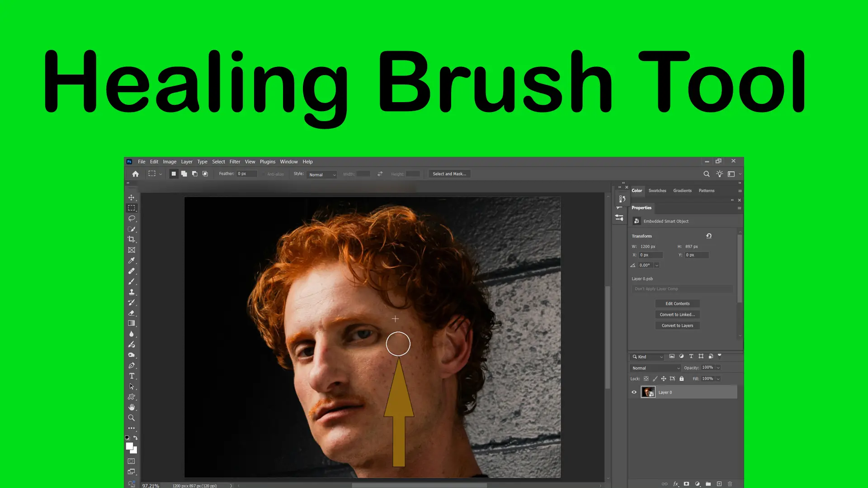Toggle lock position
Screen dimensions: 868x488
tap(664, 379)
